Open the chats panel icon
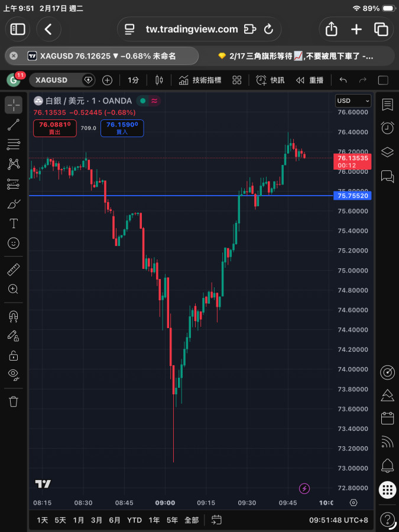Screen dimensions: 399x532 coord(387,176)
